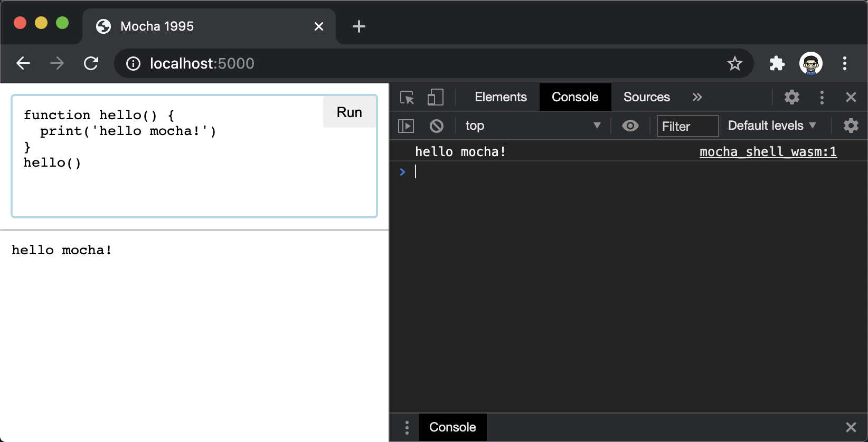The width and height of the screenshot is (868, 442).
Task: Open the user profile avatar
Action: click(810, 63)
